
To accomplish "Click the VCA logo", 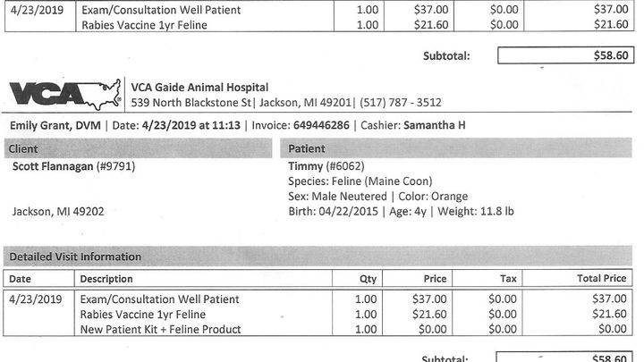I will pos(65,95).
